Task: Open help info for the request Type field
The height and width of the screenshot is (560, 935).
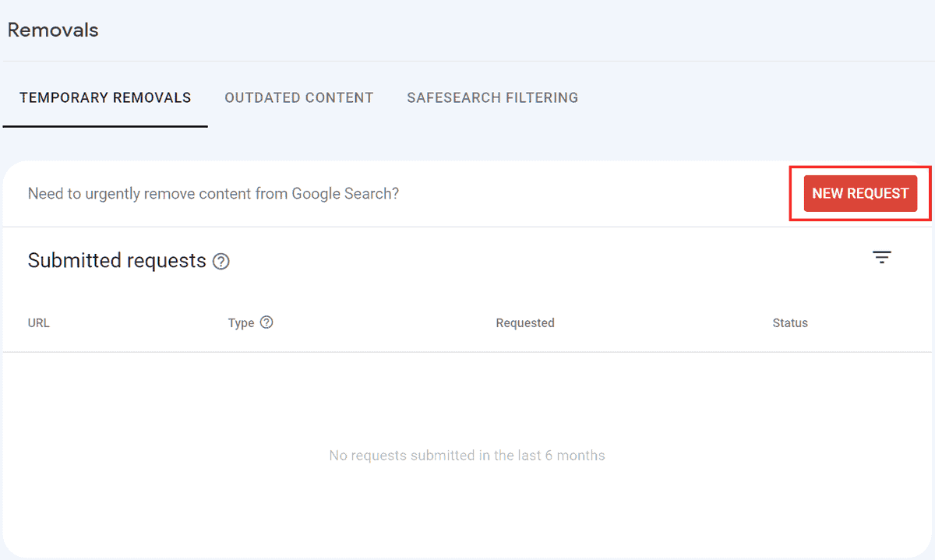Action: 266,322
